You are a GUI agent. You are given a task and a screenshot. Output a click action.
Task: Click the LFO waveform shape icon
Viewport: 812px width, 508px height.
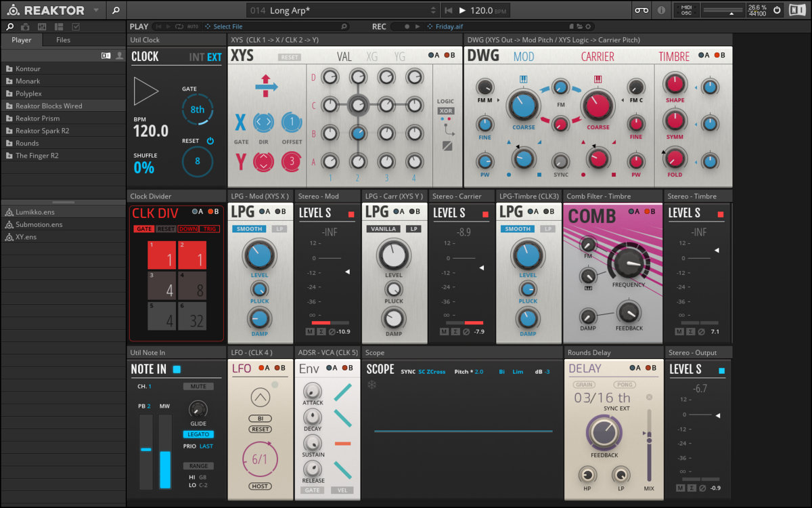click(x=260, y=398)
